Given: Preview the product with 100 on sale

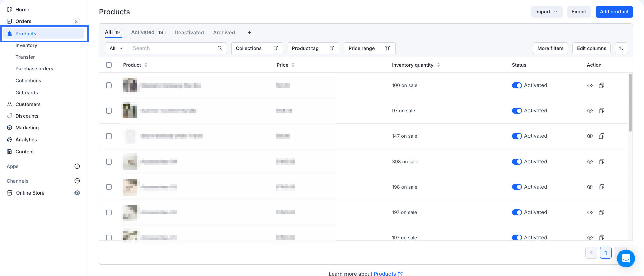Looking at the screenshot, I should click(590, 86).
